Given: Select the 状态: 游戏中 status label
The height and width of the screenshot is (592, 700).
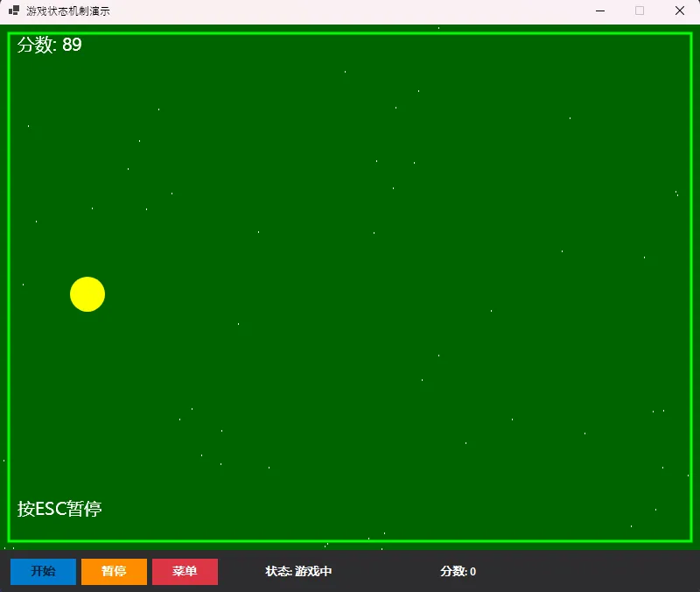Looking at the screenshot, I should tap(298, 572).
